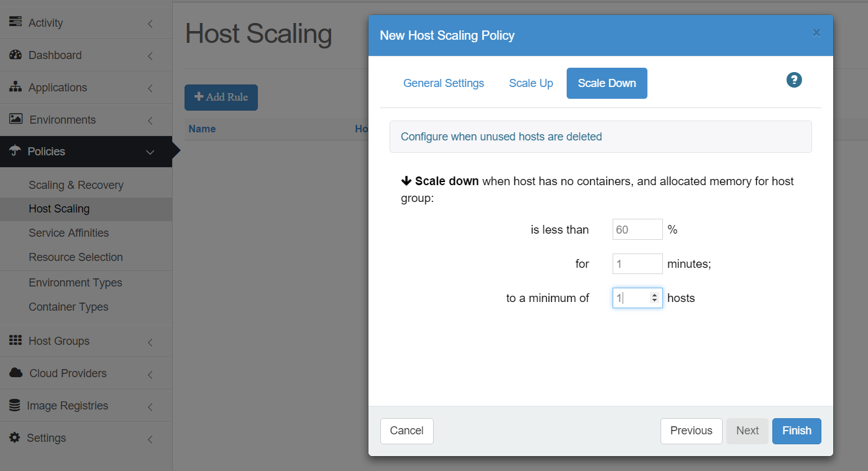This screenshot has width=868, height=471.
Task: Click the Image Registries database icon
Action: [x=15, y=405]
